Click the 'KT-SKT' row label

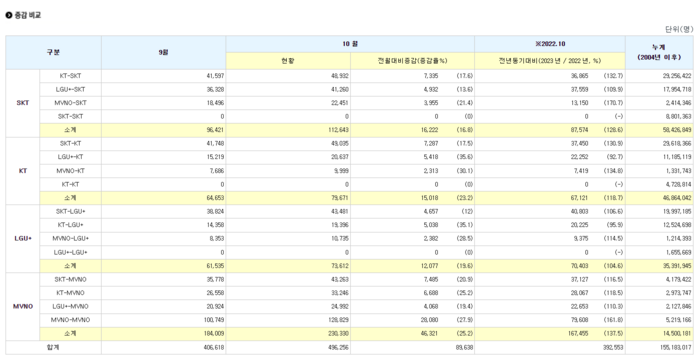click(71, 76)
